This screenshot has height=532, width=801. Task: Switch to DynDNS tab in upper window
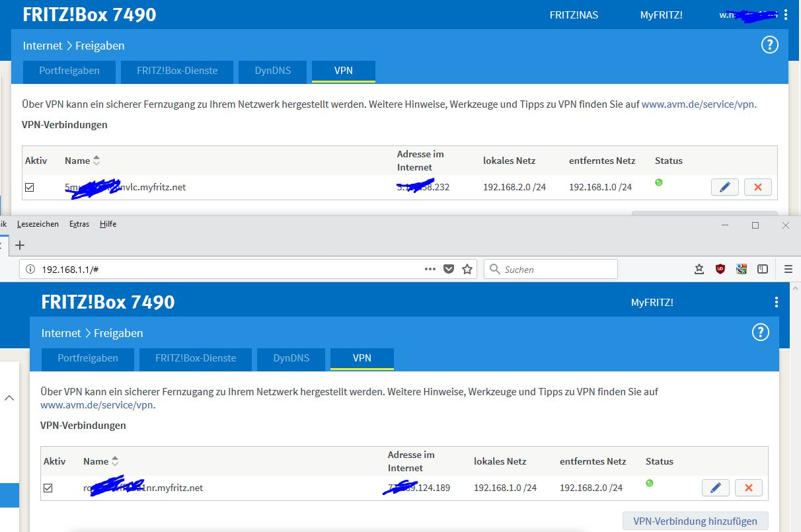coord(272,71)
